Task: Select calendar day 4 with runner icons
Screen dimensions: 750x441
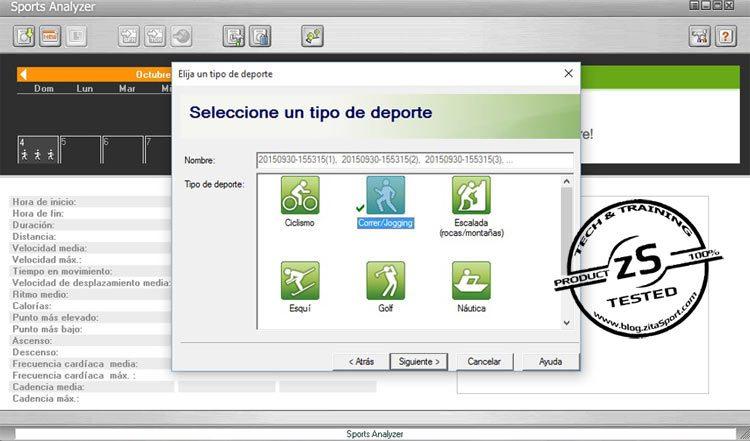Action: point(38,150)
